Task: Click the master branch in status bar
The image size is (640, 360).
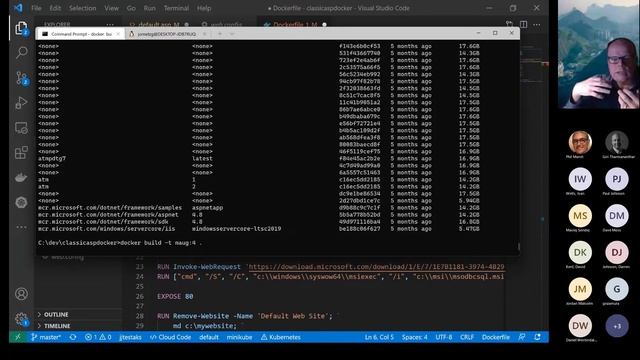Action: [x=46, y=337]
